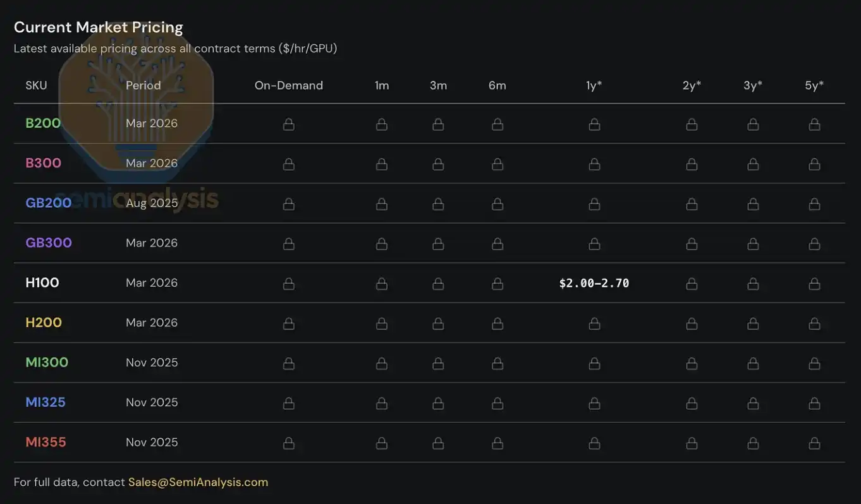Click the MI325 3y lock icon
This screenshot has width=861, height=504.
[753, 403]
